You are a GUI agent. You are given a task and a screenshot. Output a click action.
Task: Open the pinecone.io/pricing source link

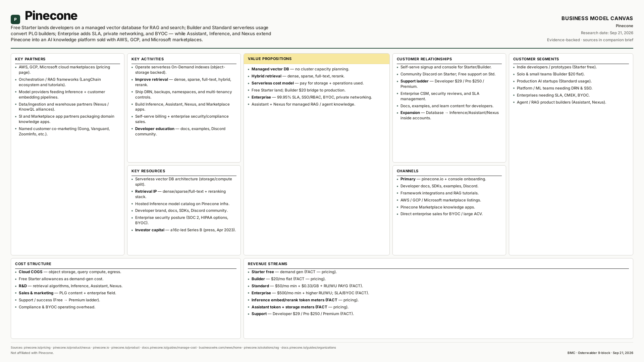[x=37, y=348]
